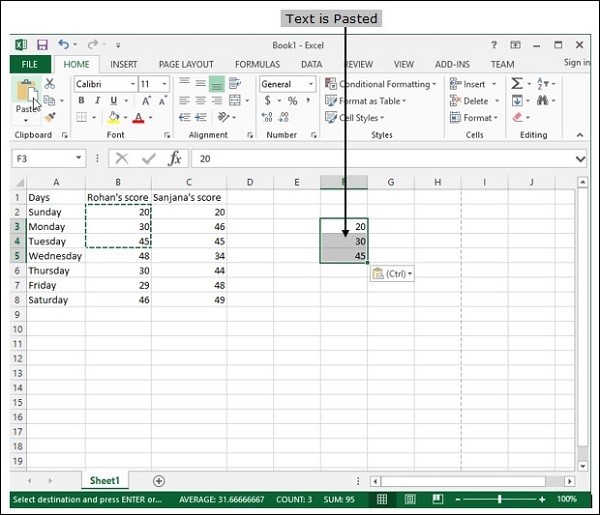Click the zoom slider in status bar
This screenshot has width=600, height=515.
coord(500,499)
